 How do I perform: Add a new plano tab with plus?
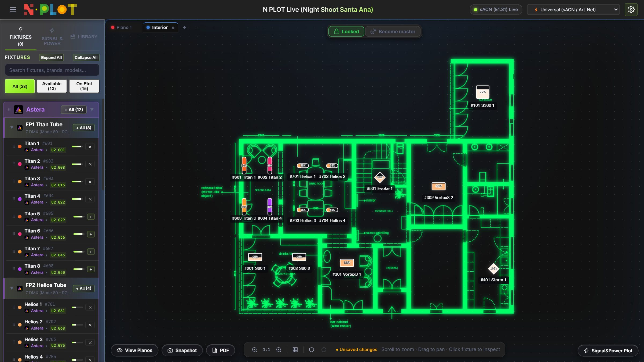(185, 27)
